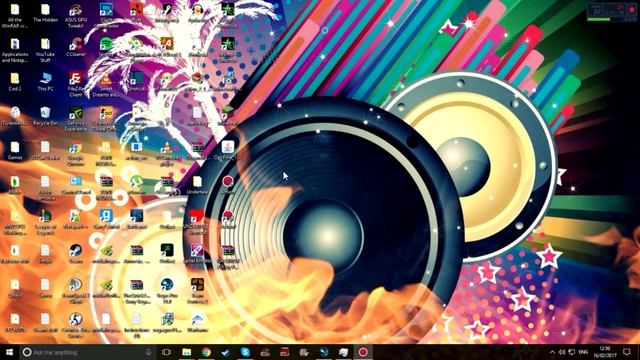Select the League of Legends shortcut
640x360 pixels.
pos(45,222)
